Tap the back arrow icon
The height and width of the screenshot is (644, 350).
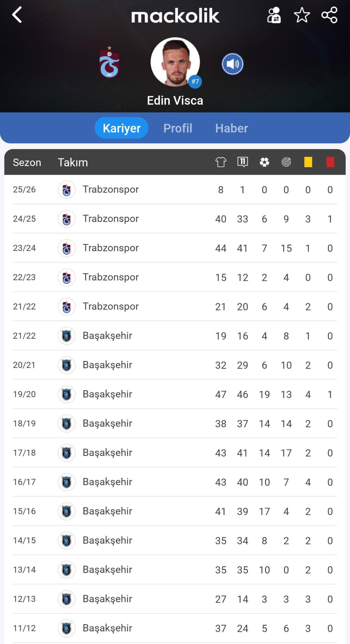click(x=17, y=15)
